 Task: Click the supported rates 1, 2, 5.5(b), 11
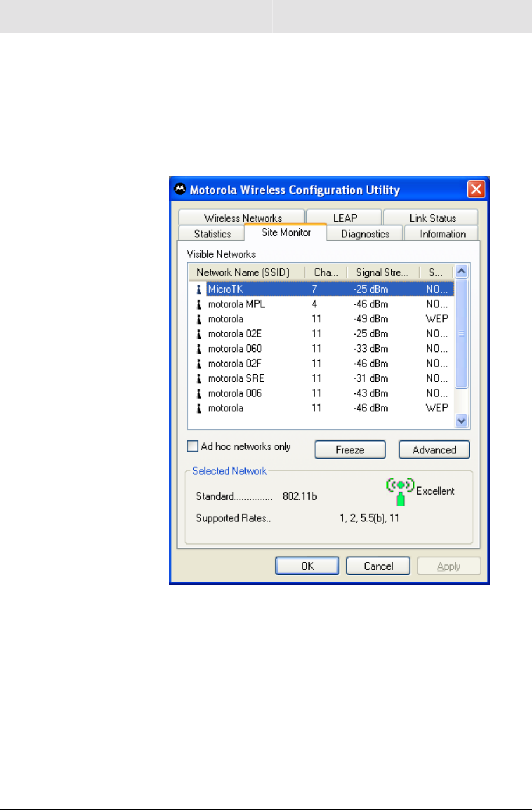pyautogui.click(x=370, y=518)
